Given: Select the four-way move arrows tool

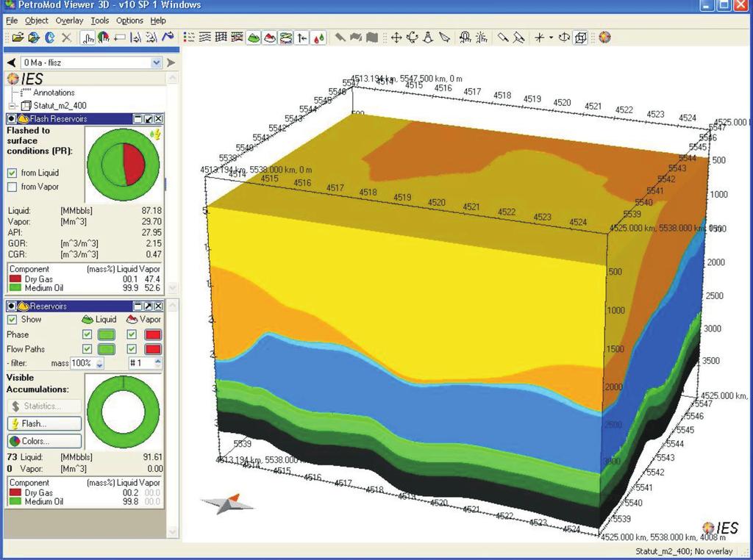Looking at the screenshot, I should click(x=396, y=37).
